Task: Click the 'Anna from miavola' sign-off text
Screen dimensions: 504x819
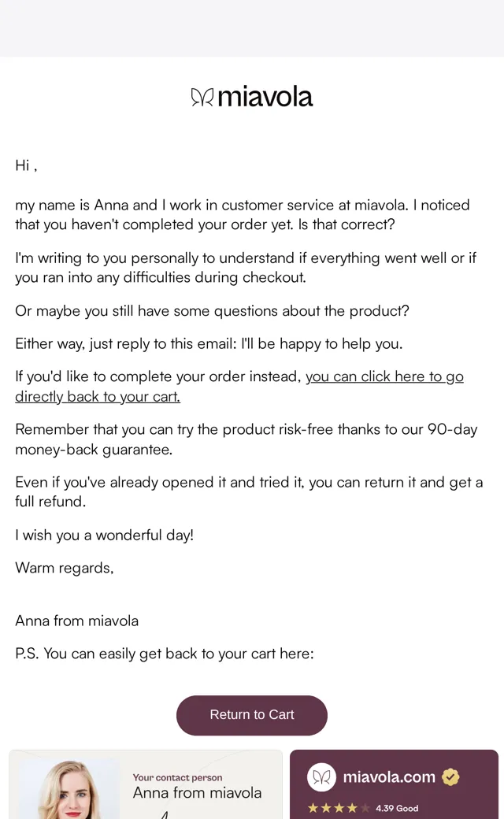Action: click(76, 621)
